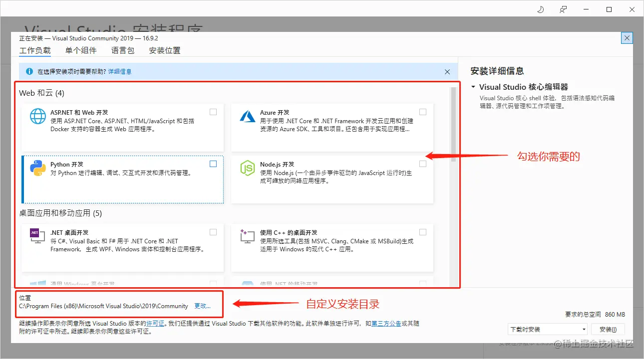Click the .NET 桌面开发 title text

(69, 232)
